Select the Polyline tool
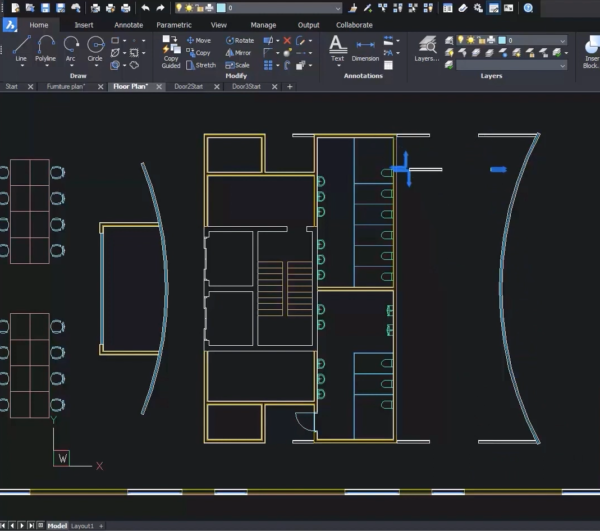The width and height of the screenshot is (600, 531). (45, 46)
